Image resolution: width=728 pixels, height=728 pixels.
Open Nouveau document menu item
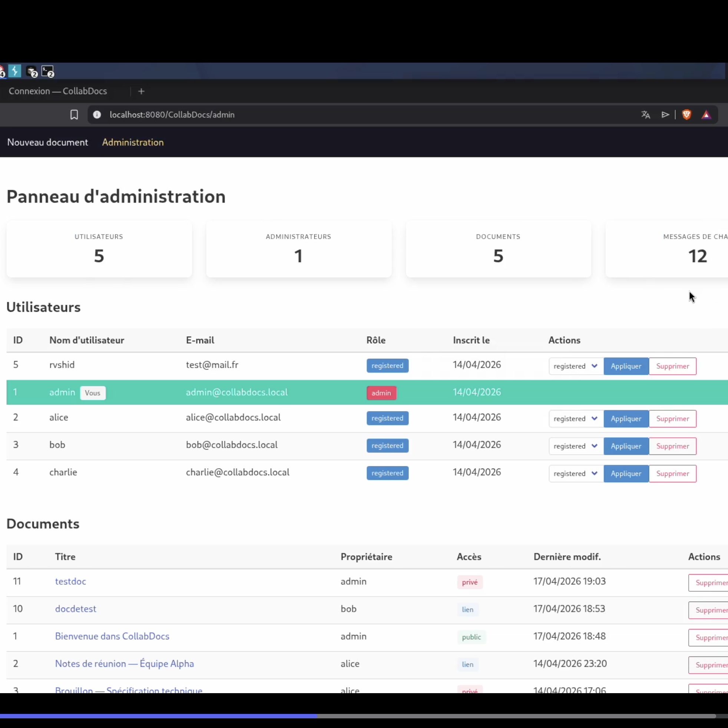47,142
